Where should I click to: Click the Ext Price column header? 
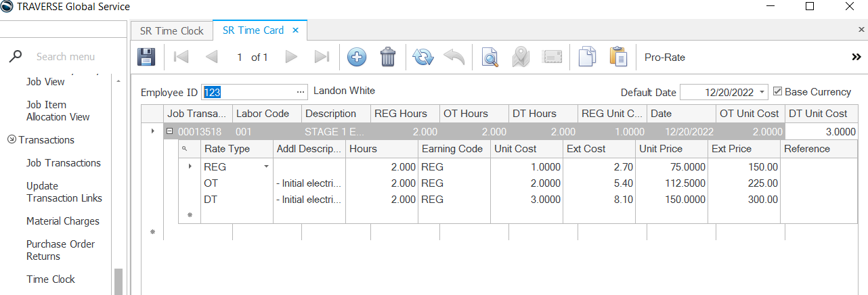(744, 149)
